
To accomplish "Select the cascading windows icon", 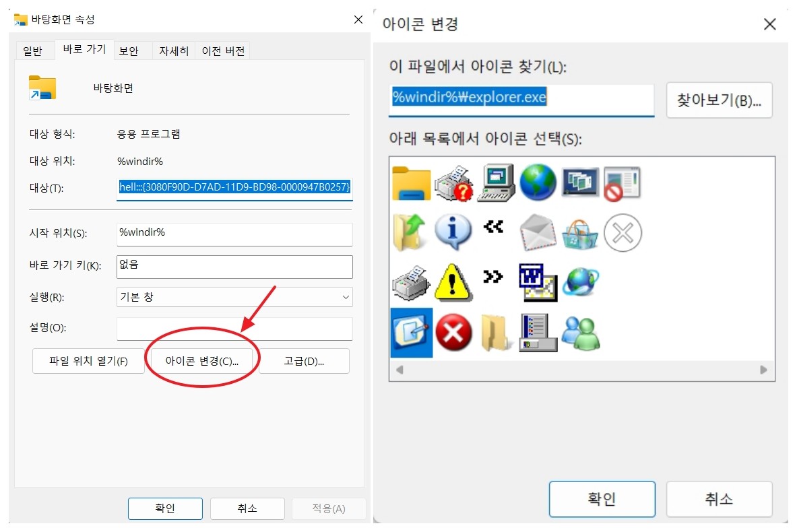I will point(580,182).
